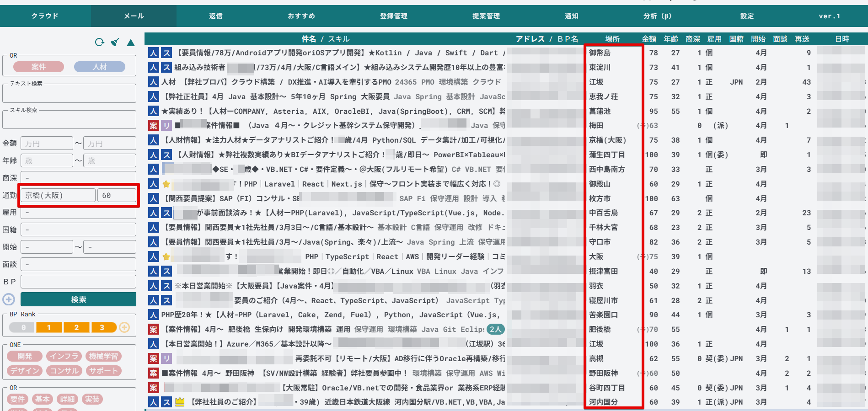Viewport: 868px width, 411px height.
Task: Open the 登録管理 tab
Action: [x=393, y=16]
